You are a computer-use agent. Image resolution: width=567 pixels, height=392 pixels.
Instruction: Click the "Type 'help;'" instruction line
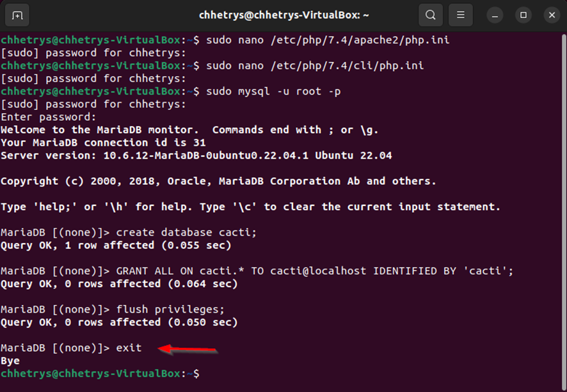(x=251, y=207)
